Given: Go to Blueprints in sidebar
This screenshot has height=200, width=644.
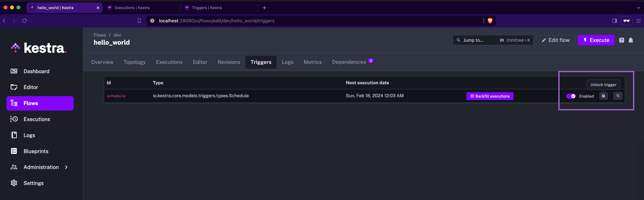Looking at the screenshot, I should tap(36, 151).
